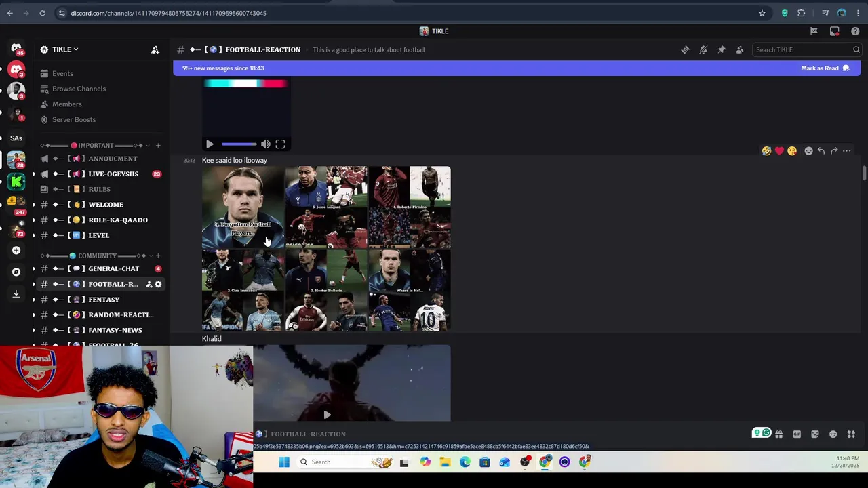868x488 pixels.
Task: Toggle member list icon in header
Action: coord(740,49)
